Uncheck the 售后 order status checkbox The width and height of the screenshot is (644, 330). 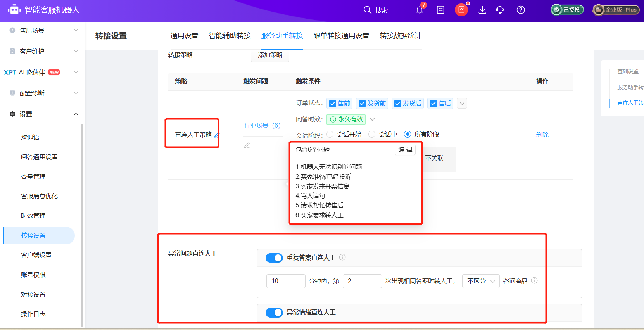pos(433,104)
